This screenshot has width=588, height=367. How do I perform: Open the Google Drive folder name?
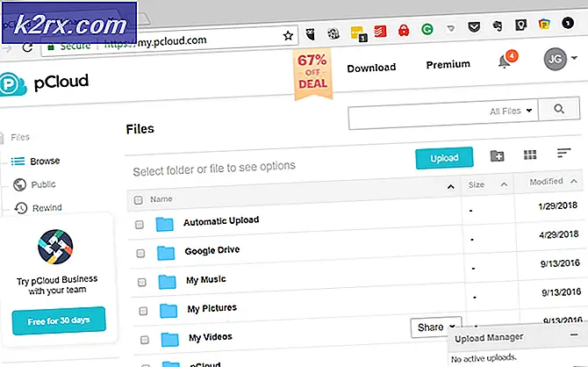212,250
